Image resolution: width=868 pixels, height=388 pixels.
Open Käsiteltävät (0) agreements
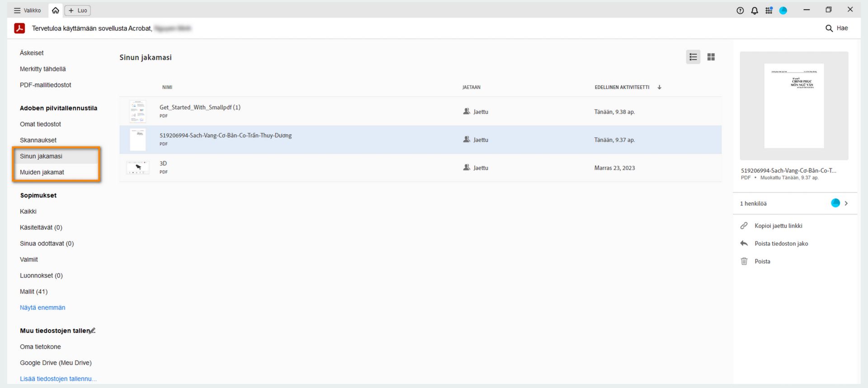point(41,227)
